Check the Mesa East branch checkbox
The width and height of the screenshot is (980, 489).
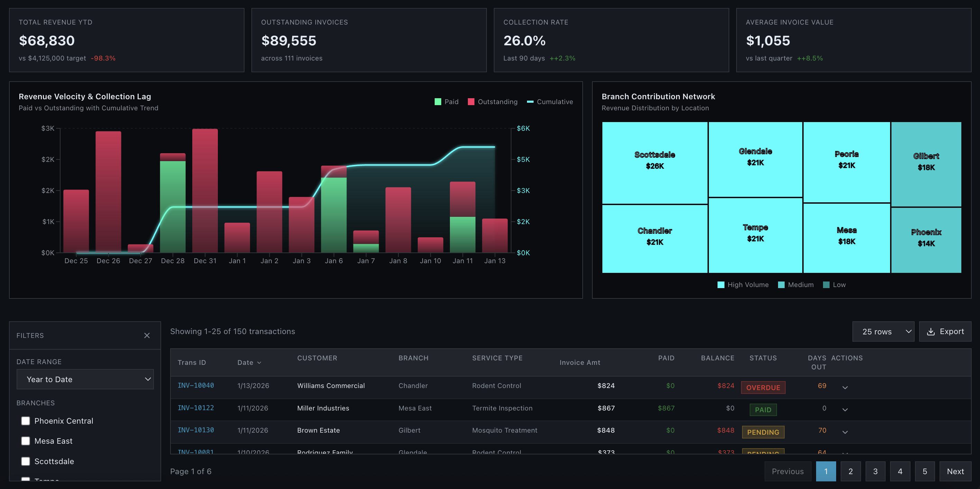[26, 441]
